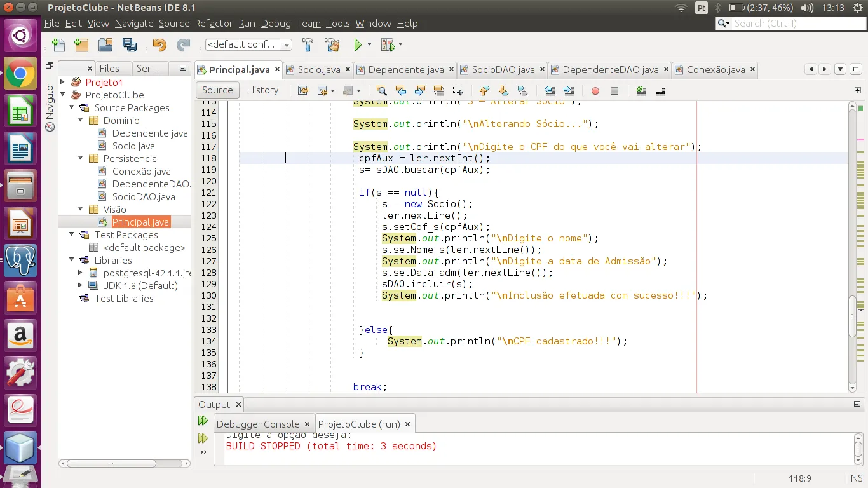Click the New File toolbar icon
Screen dimensions: 868x488
[58, 45]
